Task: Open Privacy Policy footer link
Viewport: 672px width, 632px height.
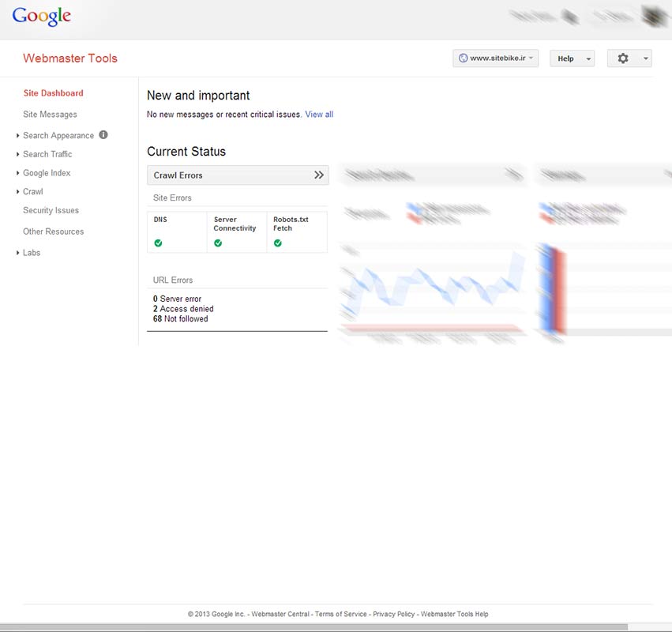Action: click(394, 614)
